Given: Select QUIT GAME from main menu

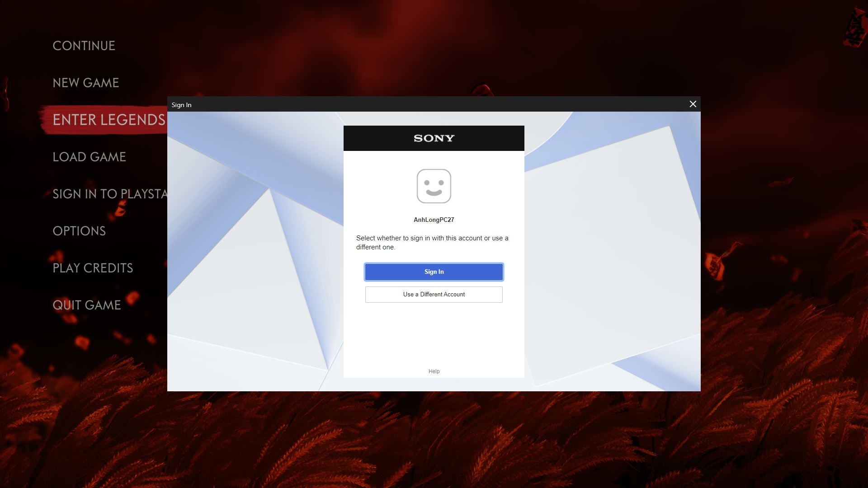Looking at the screenshot, I should (x=86, y=305).
